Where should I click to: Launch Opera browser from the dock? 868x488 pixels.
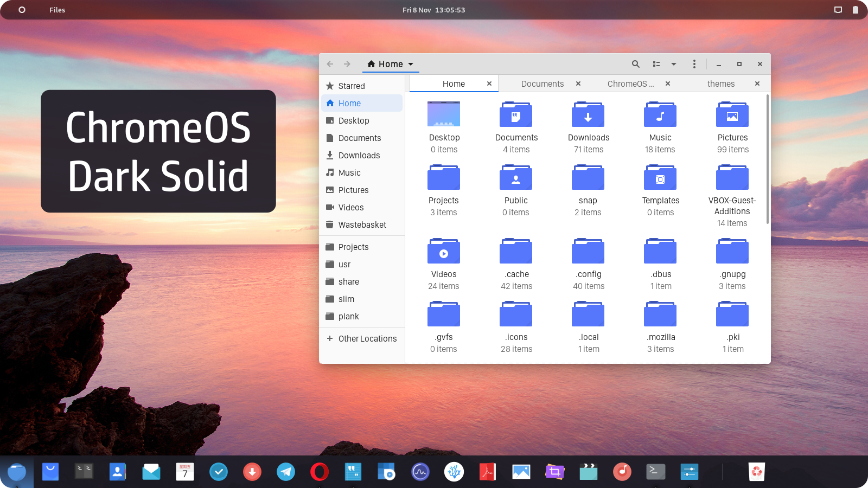320,472
